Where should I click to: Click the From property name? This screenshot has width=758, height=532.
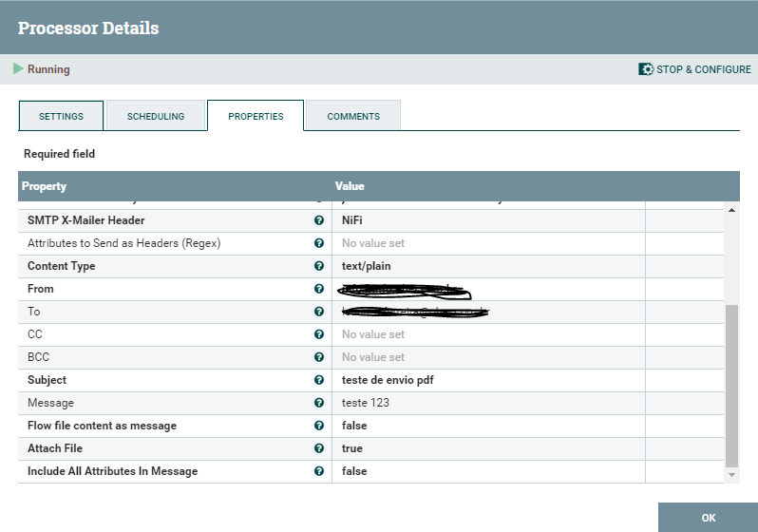(41, 289)
